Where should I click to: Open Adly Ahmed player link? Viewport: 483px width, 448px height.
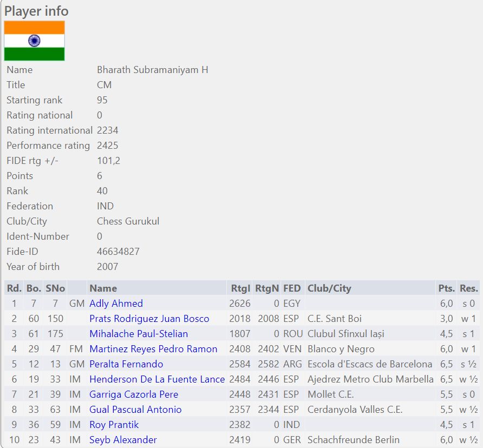116,304
